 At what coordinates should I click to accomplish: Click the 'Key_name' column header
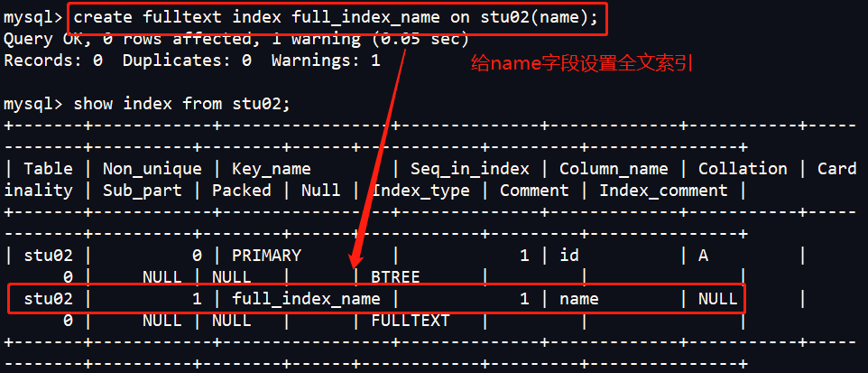click(x=272, y=169)
